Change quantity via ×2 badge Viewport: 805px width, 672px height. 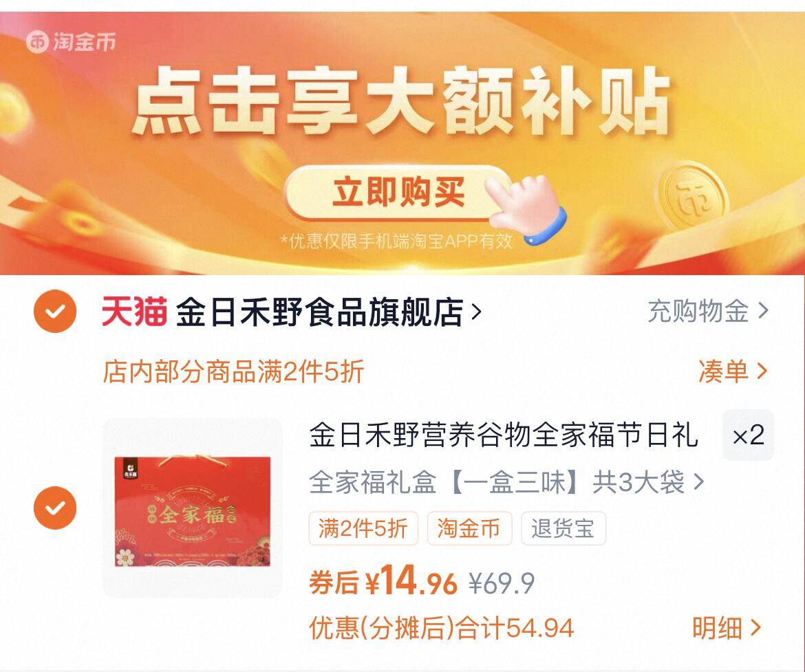[x=748, y=435]
